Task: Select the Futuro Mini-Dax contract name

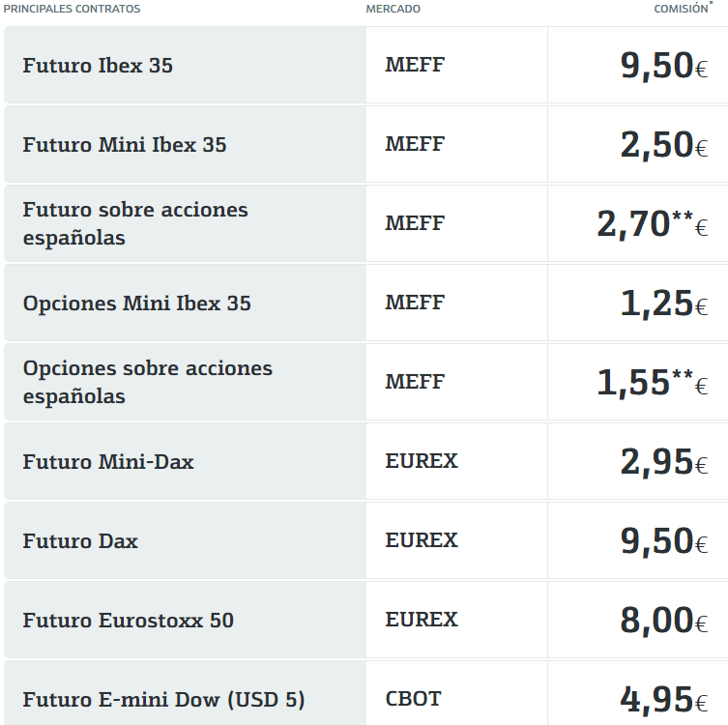Action: [x=108, y=462]
